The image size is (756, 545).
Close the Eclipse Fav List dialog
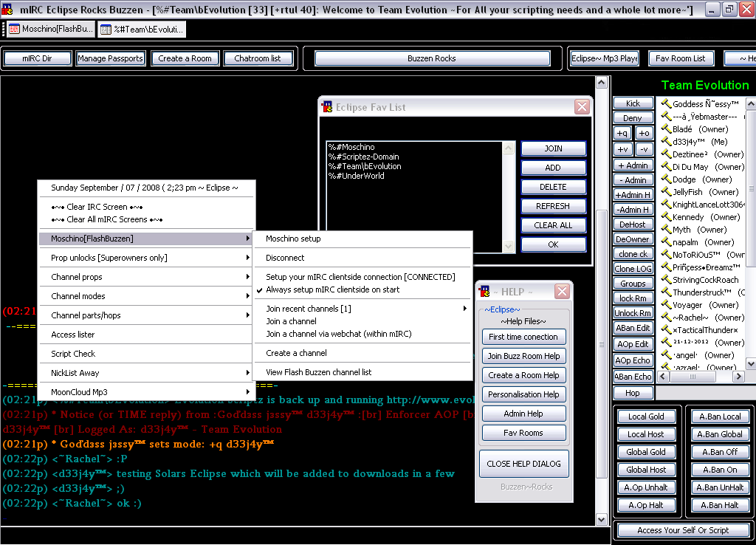click(x=582, y=106)
